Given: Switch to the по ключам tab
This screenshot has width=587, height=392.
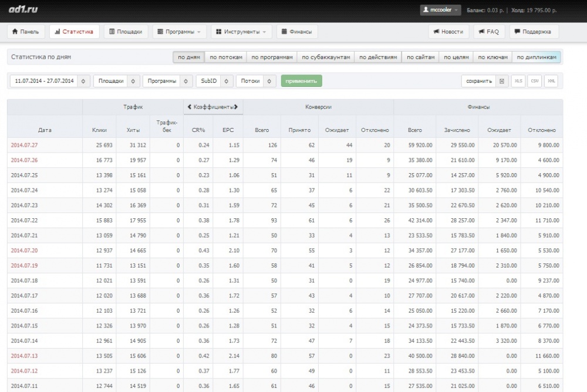Looking at the screenshot, I should (x=492, y=58).
